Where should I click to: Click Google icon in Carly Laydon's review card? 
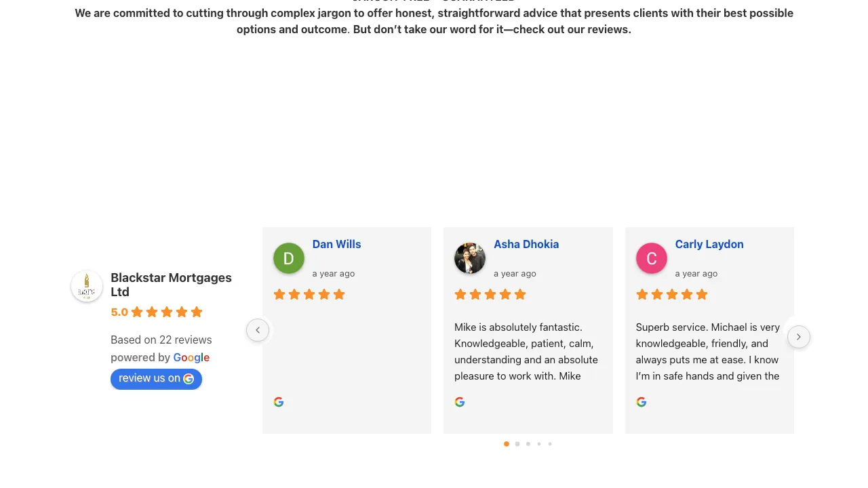(642, 402)
